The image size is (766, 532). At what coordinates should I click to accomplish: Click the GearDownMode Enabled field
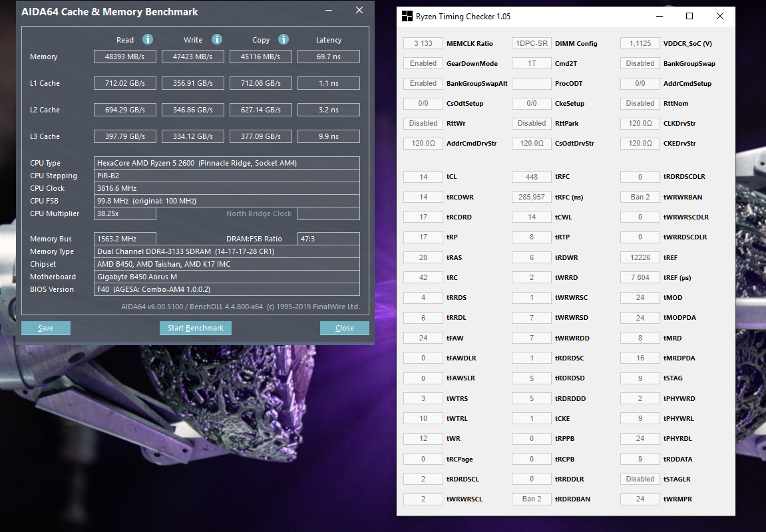423,63
